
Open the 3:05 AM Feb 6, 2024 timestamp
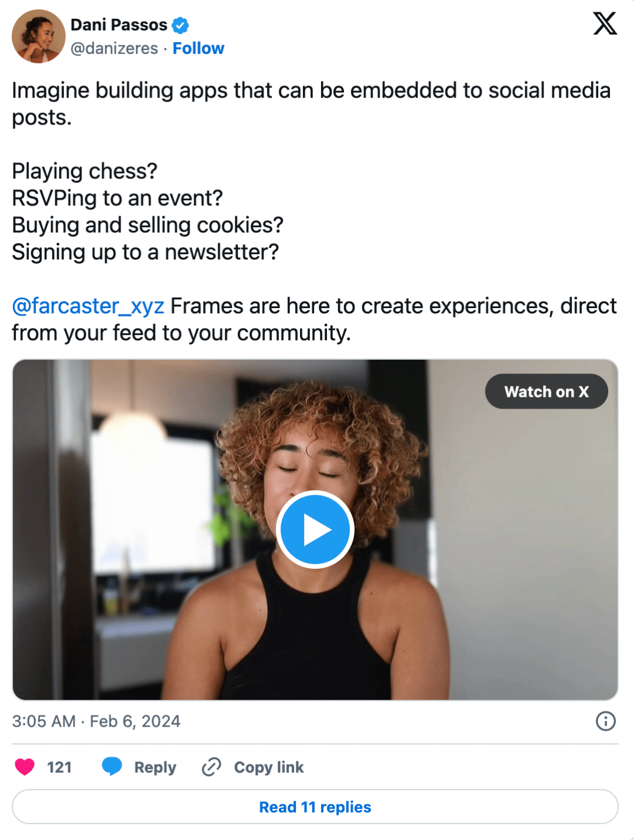96,721
